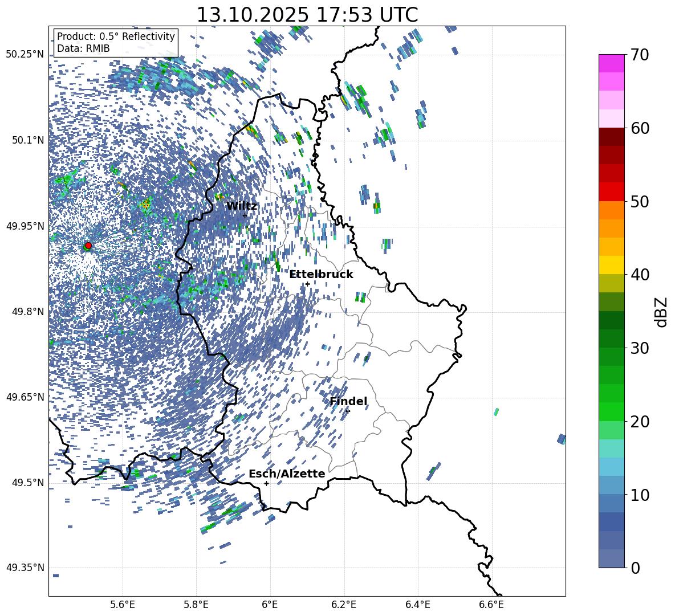Screen dimensions: 675x616
Task: Click the bright green 20 dBZ colorbar swatch
Action: (x=611, y=411)
